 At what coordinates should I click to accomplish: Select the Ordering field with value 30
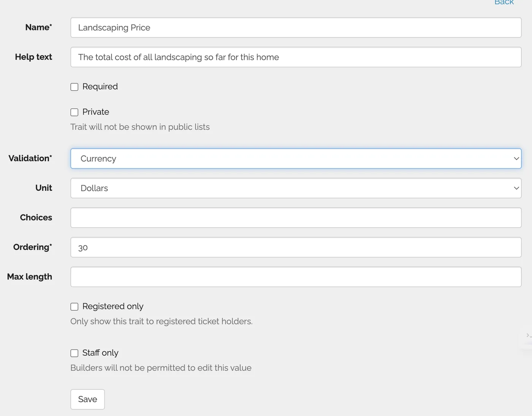coord(296,247)
